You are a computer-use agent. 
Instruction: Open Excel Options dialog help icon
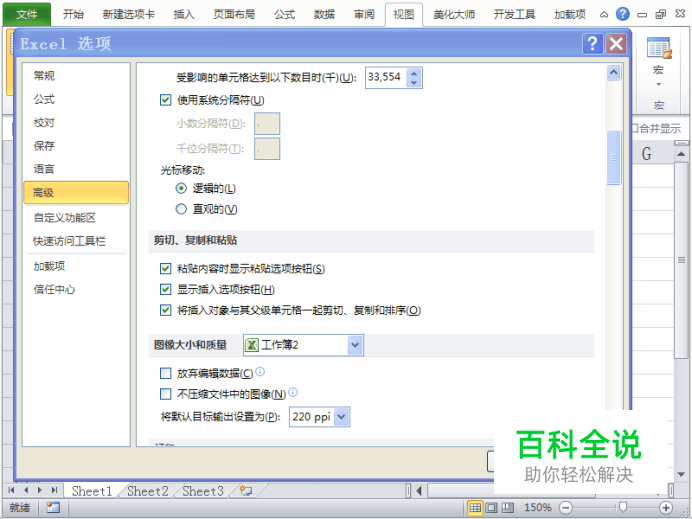[592, 44]
